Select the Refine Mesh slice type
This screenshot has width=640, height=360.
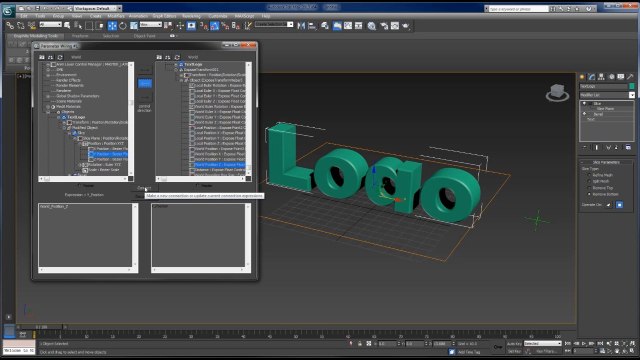coord(589,175)
